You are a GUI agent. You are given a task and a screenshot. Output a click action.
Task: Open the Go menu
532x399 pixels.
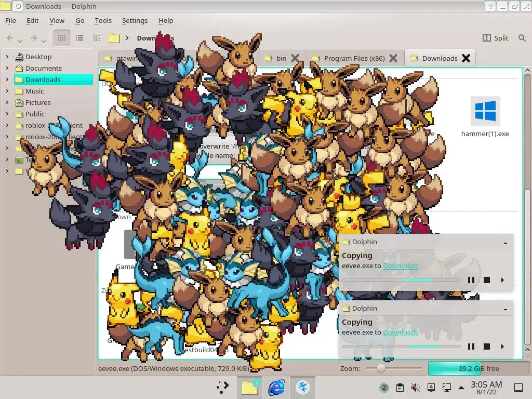tap(79, 21)
